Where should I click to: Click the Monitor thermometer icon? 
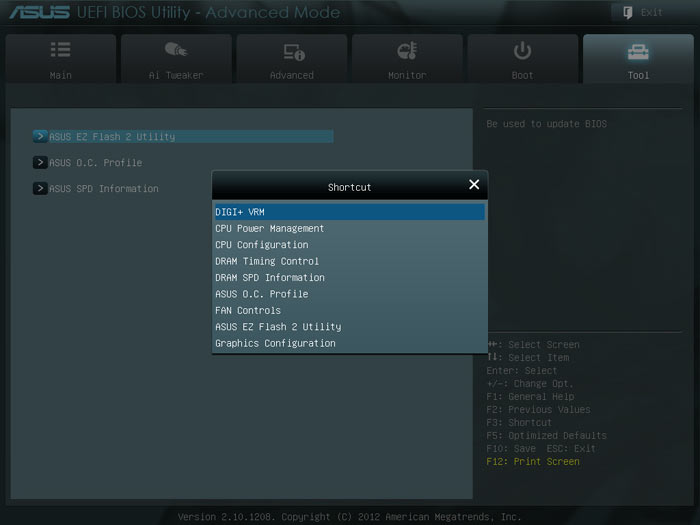tap(407, 50)
